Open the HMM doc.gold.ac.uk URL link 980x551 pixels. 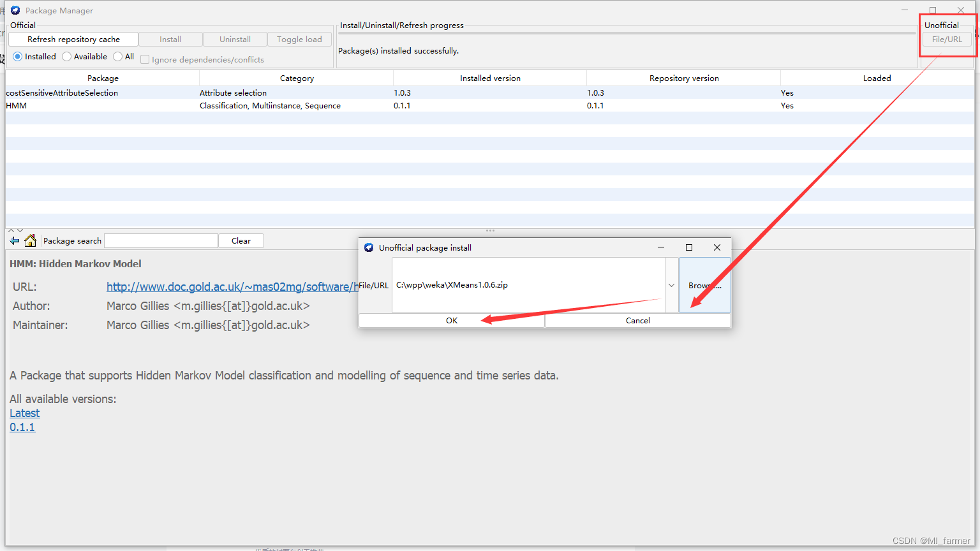232,287
